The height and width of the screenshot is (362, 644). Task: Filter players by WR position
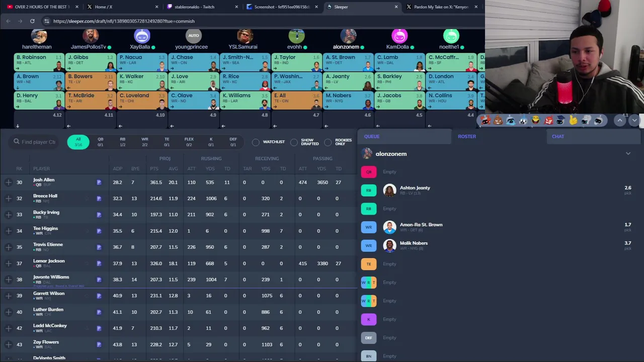144,142
